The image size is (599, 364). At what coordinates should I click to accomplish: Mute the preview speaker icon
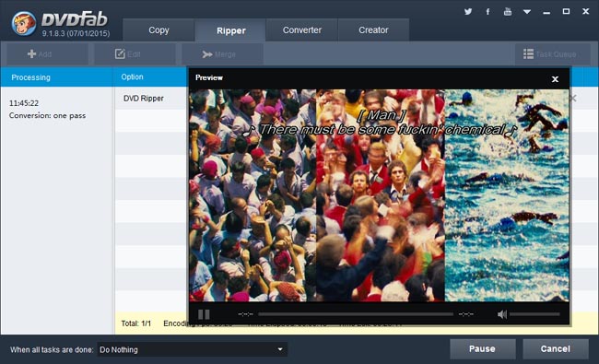[x=502, y=314]
